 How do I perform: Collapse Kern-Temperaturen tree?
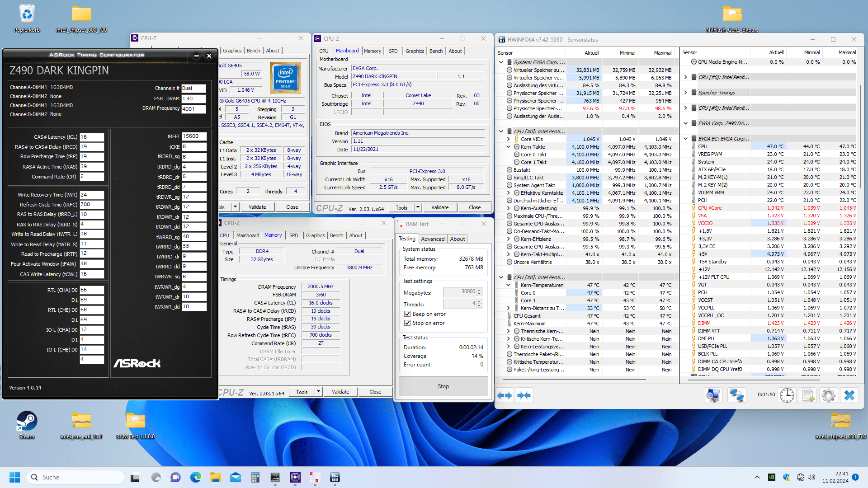click(508, 285)
